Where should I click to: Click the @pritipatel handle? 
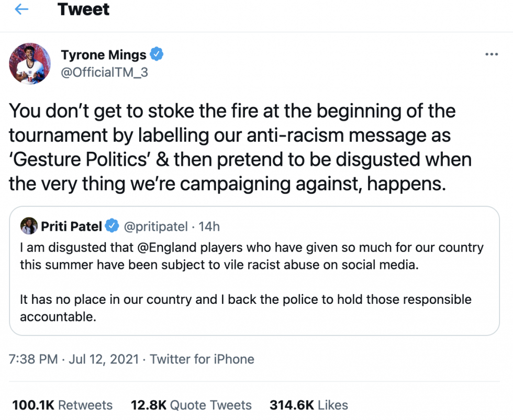(x=155, y=226)
